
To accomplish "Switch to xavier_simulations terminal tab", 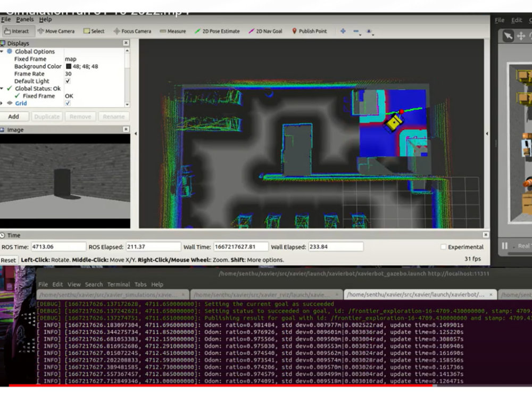I will [113, 295].
